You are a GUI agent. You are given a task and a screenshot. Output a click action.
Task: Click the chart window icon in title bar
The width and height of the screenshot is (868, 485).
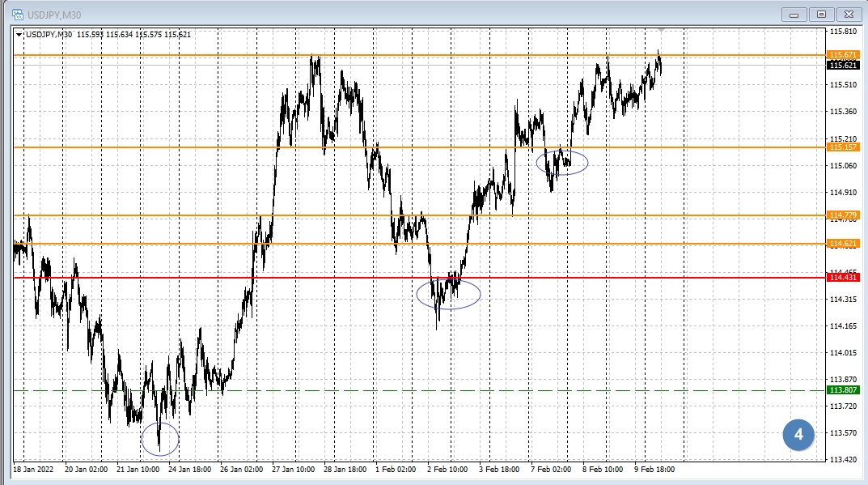click(17, 15)
